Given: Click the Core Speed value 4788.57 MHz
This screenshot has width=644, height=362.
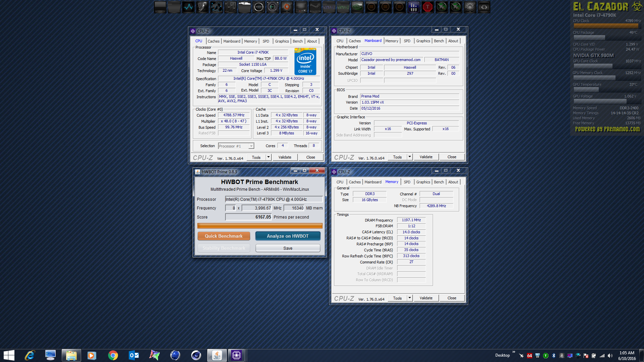Looking at the screenshot, I should click(x=234, y=115).
